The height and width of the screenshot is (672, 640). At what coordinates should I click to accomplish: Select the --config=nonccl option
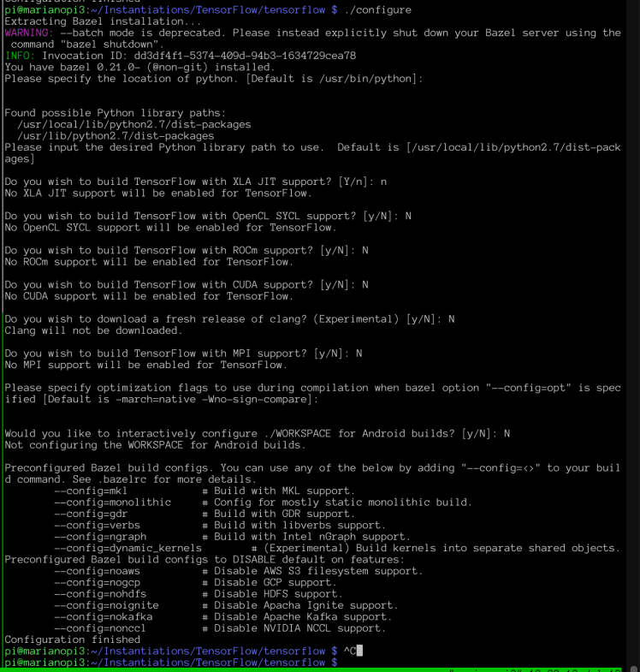coord(100,628)
